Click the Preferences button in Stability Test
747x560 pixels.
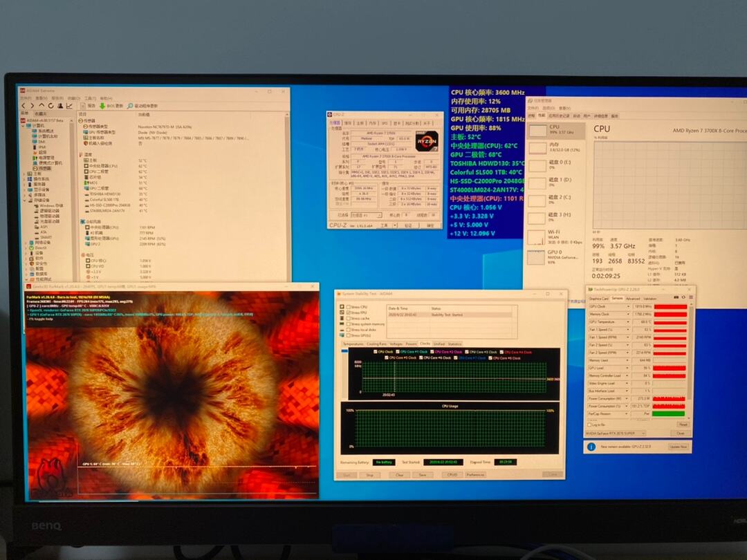pyautogui.click(x=475, y=475)
